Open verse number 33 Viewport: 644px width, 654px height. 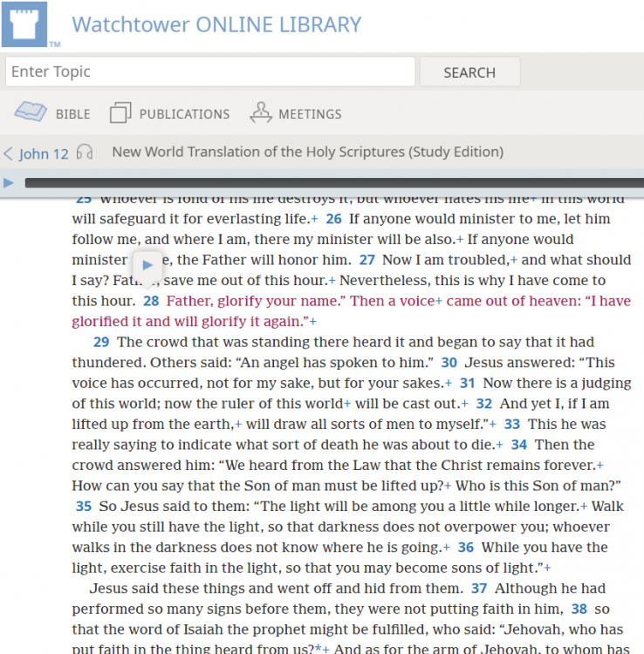pyautogui.click(x=512, y=424)
